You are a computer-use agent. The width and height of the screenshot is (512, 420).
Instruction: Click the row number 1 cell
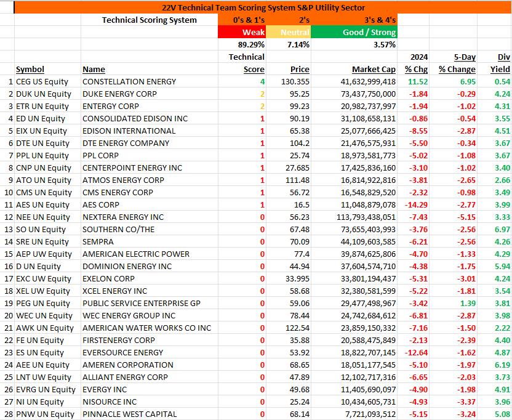pos(7,81)
